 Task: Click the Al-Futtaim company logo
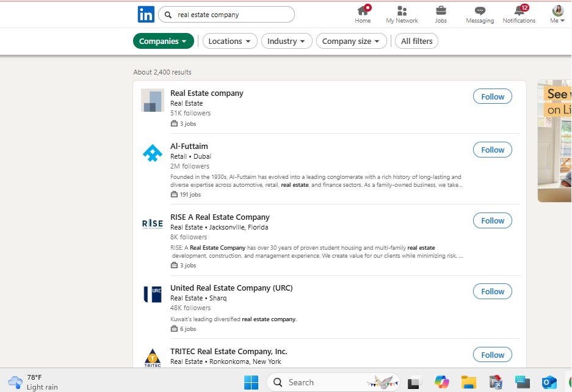(x=152, y=153)
